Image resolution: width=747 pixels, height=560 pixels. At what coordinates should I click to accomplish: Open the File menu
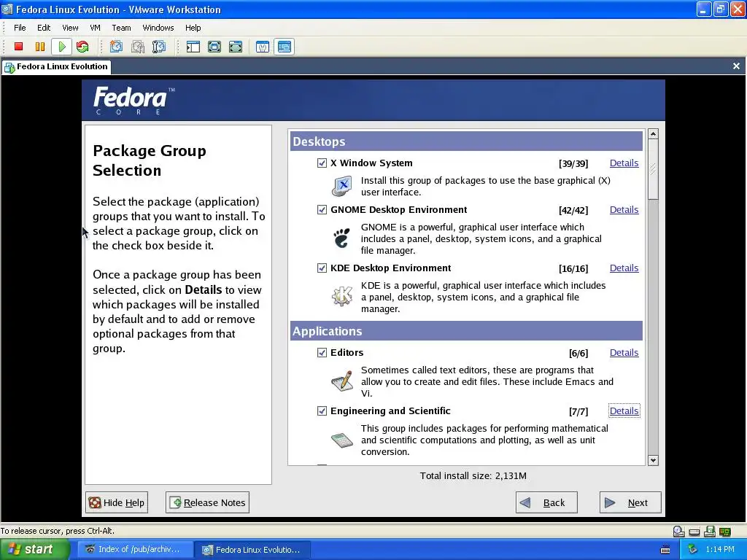[20, 28]
